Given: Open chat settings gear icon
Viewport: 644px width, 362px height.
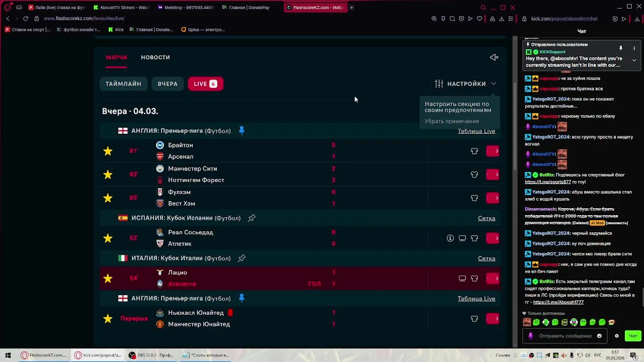Looking at the screenshot, I should pyautogui.click(x=617, y=336).
